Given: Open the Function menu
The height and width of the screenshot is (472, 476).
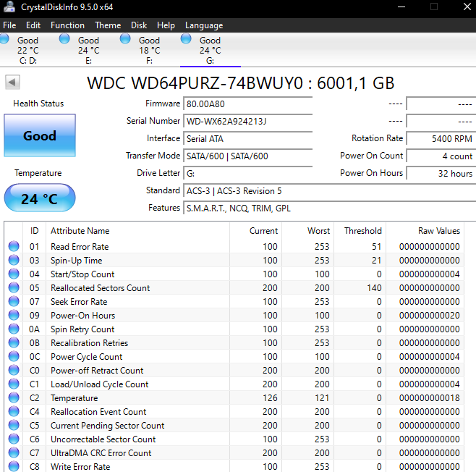Looking at the screenshot, I should (67, 25).
